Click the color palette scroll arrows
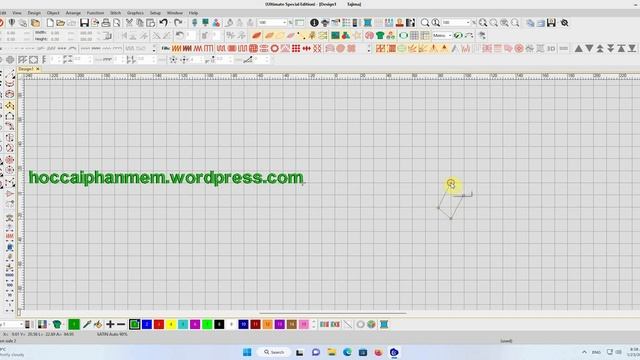This screenshot has height=360, width=640. click(313, 324)
